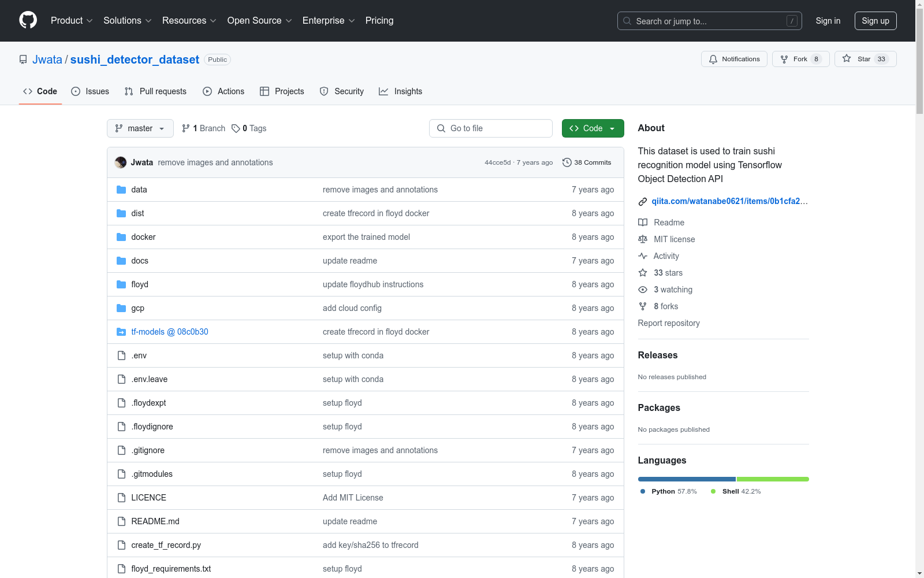Open the Insights tab
Screen dimensions: 924x578
(x=401, y=91)
